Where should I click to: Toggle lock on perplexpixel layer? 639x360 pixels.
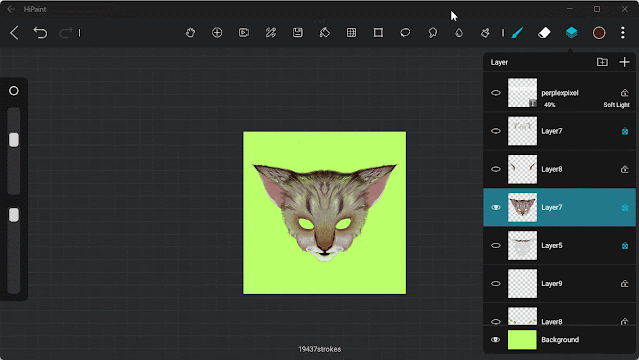[x=625, y=93]
